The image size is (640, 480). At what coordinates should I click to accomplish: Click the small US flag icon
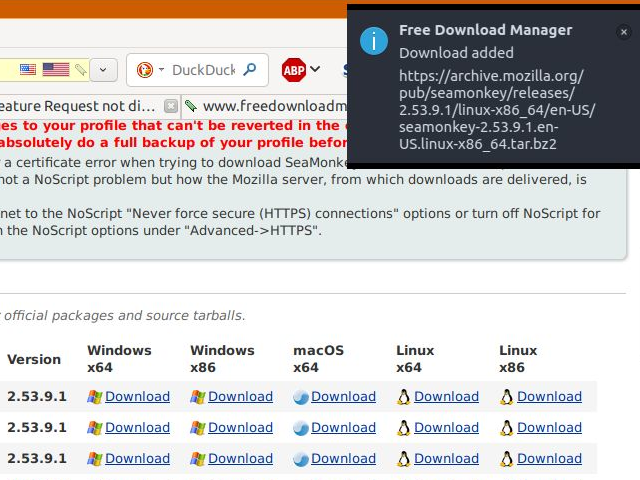click(x=28, y=69)
